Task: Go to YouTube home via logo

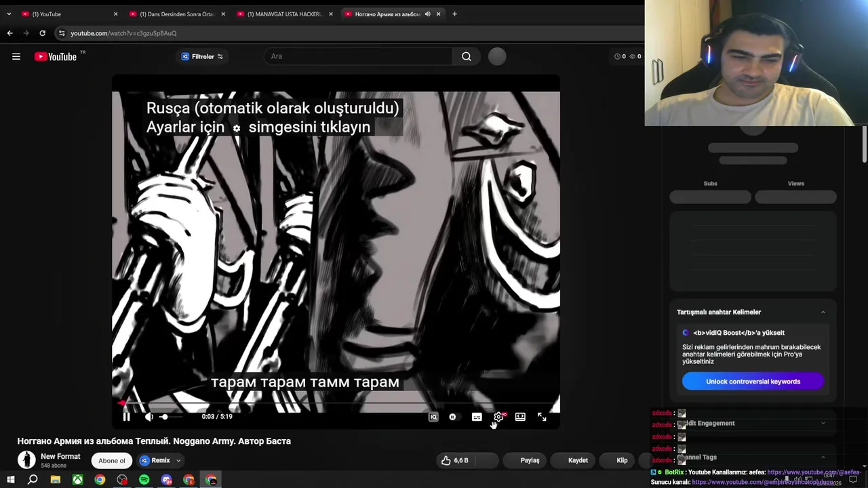Action: [x=56, y=56]
